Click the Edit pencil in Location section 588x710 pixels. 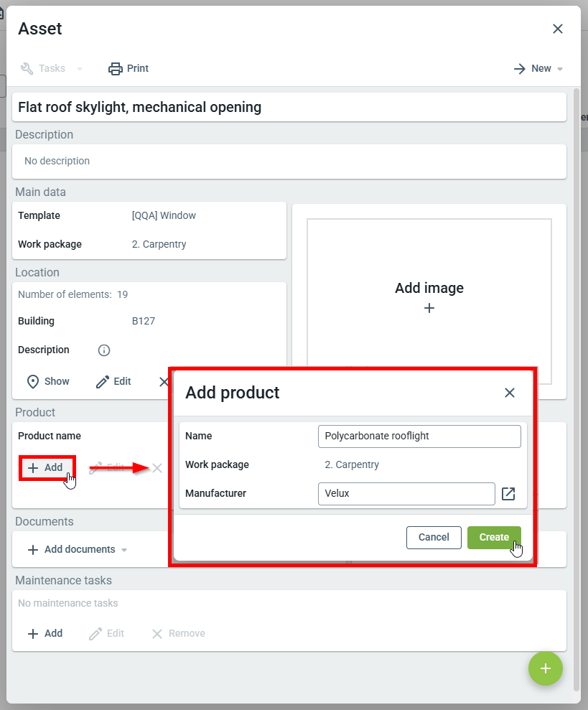103,382
